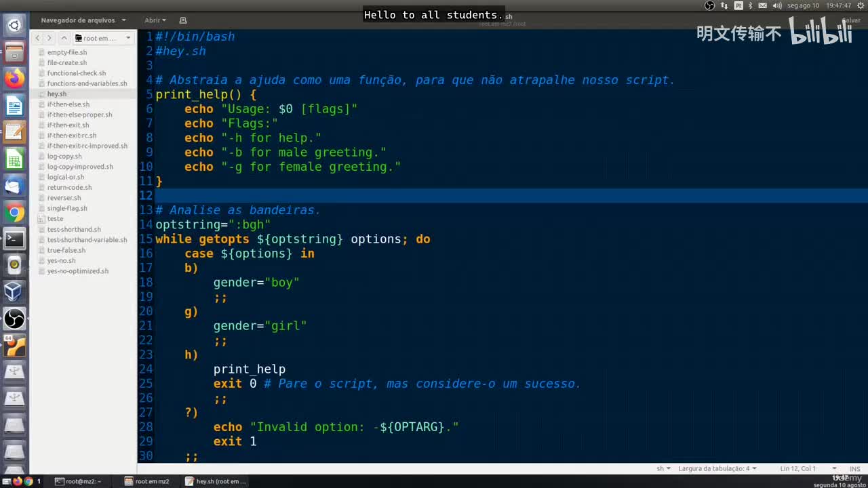Open the sound volume indicator

[x=777, y=5]
